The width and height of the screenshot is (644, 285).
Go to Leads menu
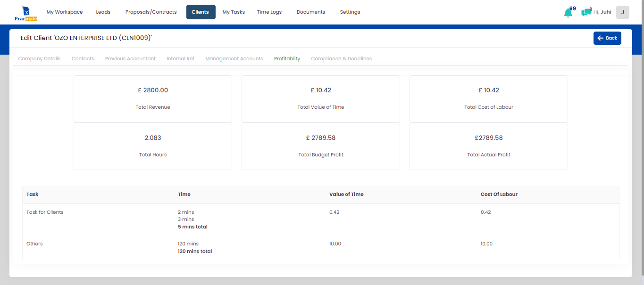(x=103, y=12)
